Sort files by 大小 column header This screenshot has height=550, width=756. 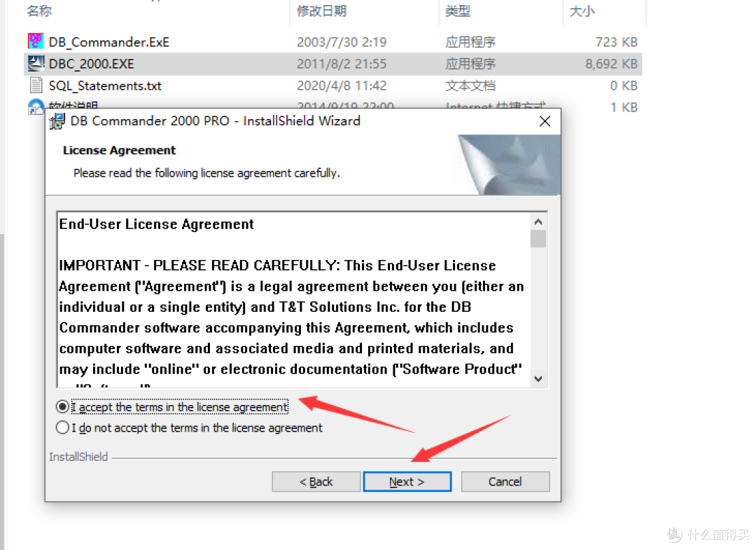tap(582, 11)
